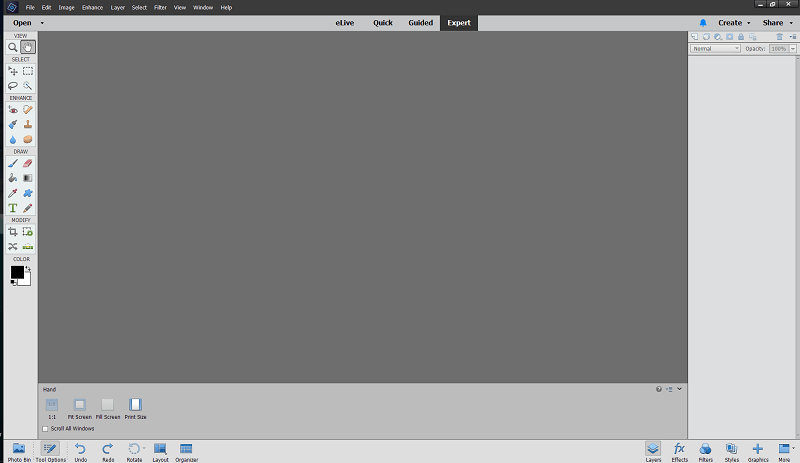This screenshot has height=463, width=800.
Task: Open the Tool Options flyout menu
Action: tap(669, 389)
